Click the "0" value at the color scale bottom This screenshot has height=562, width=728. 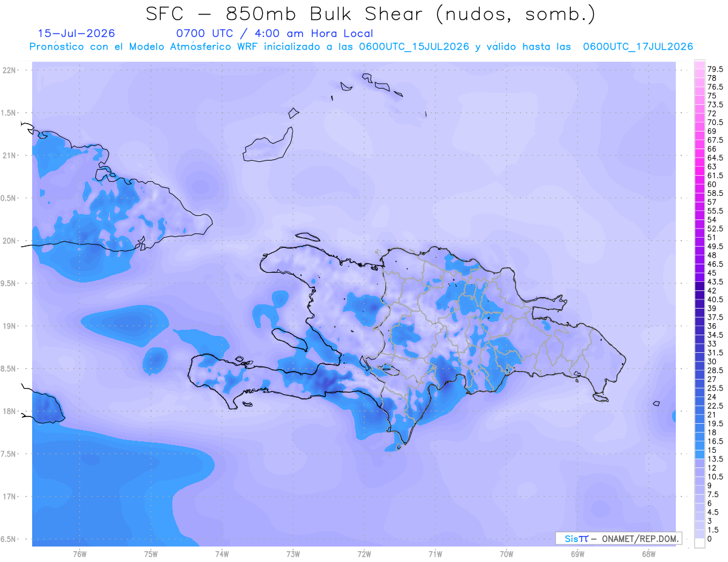(710, 538)
